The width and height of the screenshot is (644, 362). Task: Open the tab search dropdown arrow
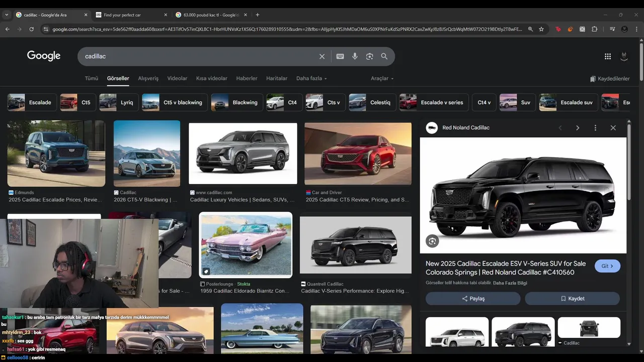point(7,15)
